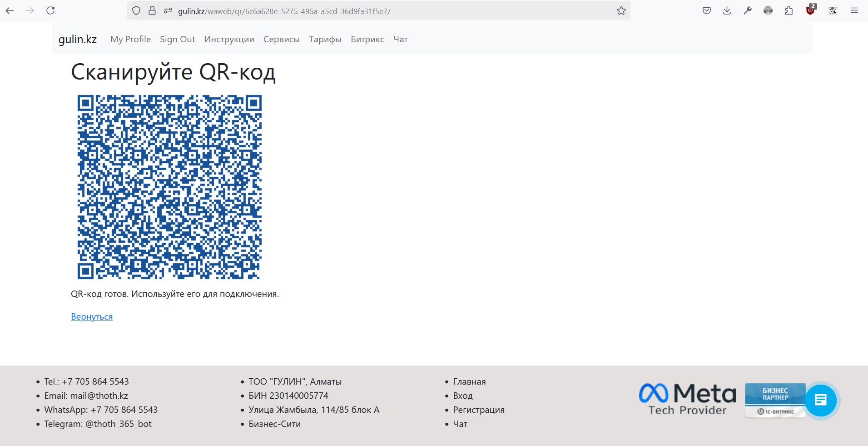Reload the page with the refresh icon

click(50, 10)
